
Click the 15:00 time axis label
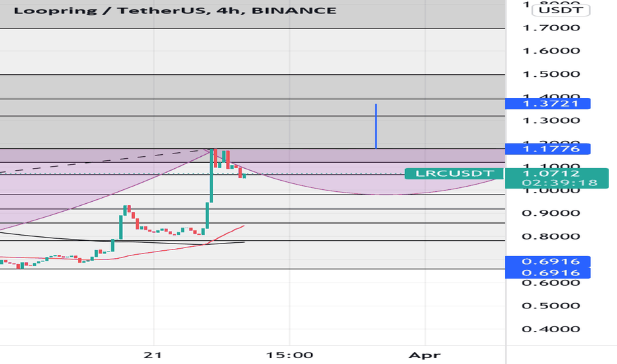[289, 355]
